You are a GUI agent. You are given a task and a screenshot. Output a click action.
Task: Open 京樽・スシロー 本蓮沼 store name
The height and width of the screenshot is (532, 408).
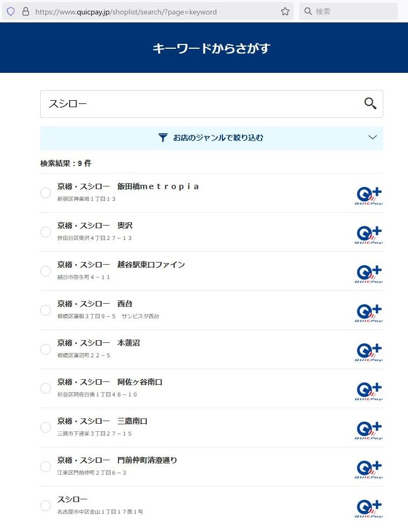99,343
